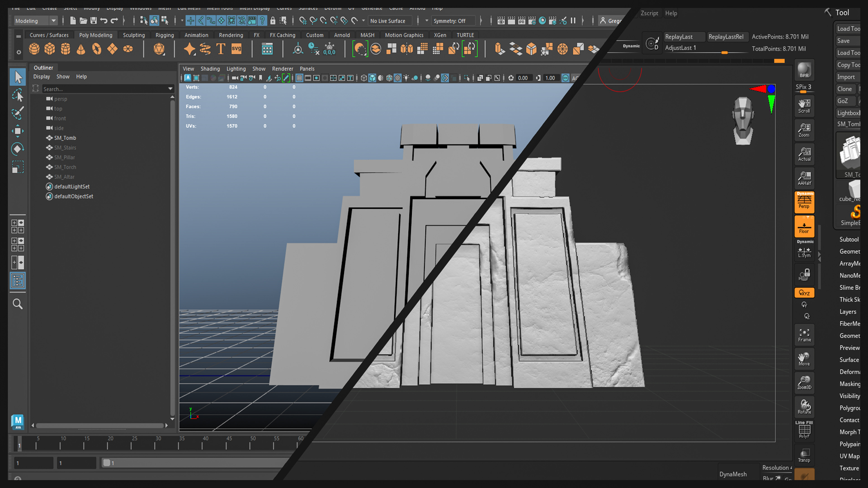Select the arrow Select tool in Maya toolbox

(18, 77)
